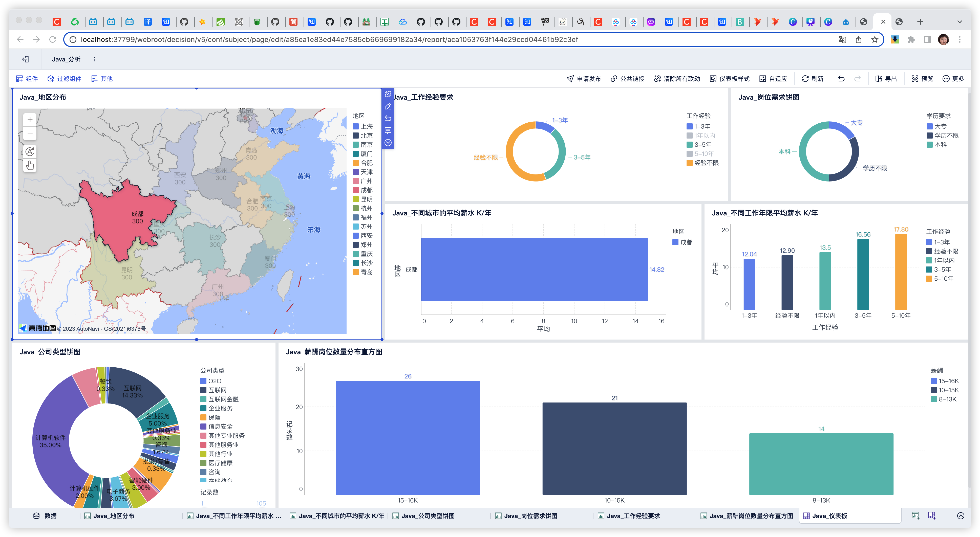
Task: Click the back exit icon beside Java_分析
Action: tap(26, 59)
